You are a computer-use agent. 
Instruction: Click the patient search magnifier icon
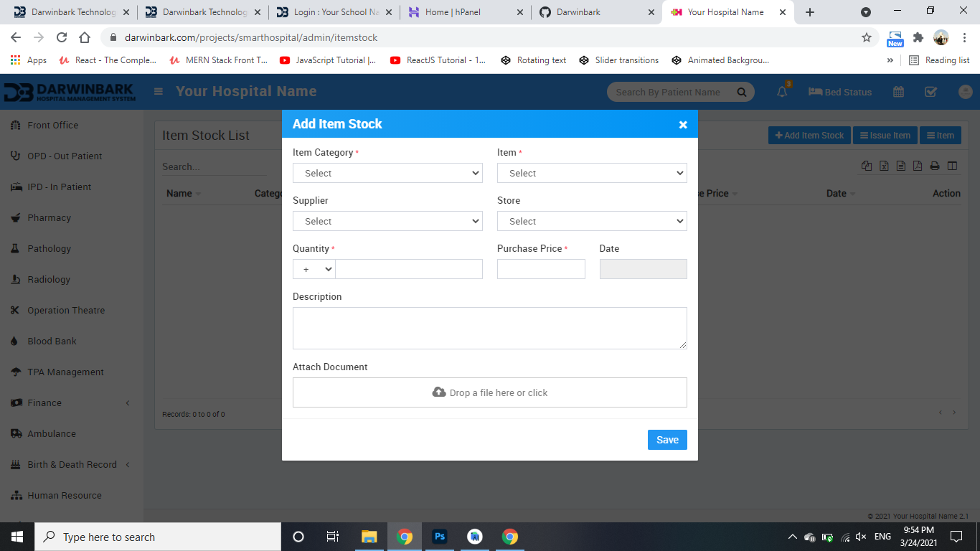tap(742, 92)
